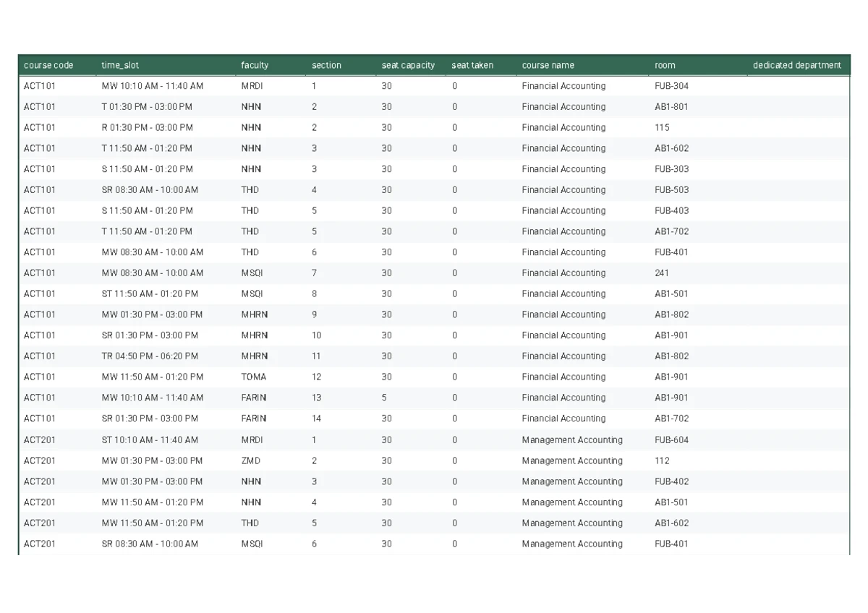Click the 'seat capacity' column header
This screenshot has height=613, width=868.
pos(408,65)
